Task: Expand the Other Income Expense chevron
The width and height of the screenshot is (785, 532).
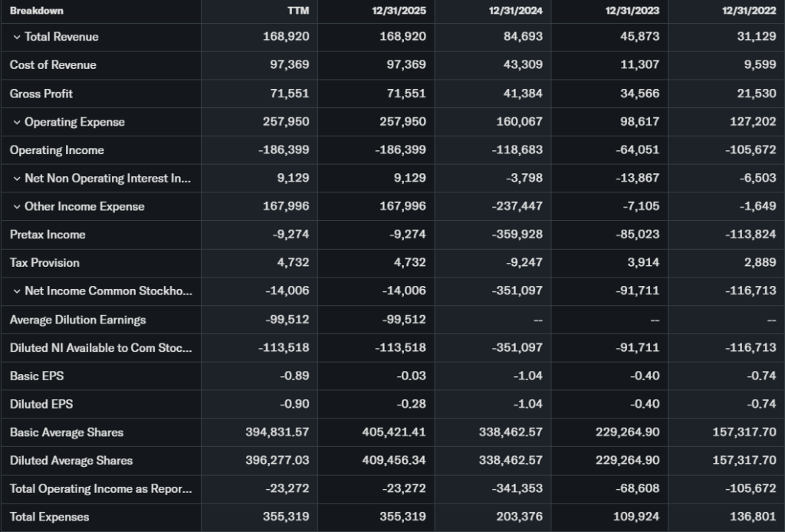Action: 17,207
